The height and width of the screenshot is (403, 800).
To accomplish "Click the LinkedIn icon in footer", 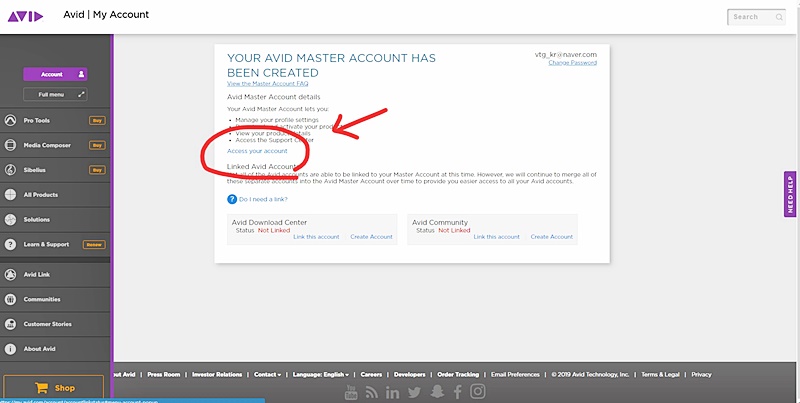I will point(392,392).
